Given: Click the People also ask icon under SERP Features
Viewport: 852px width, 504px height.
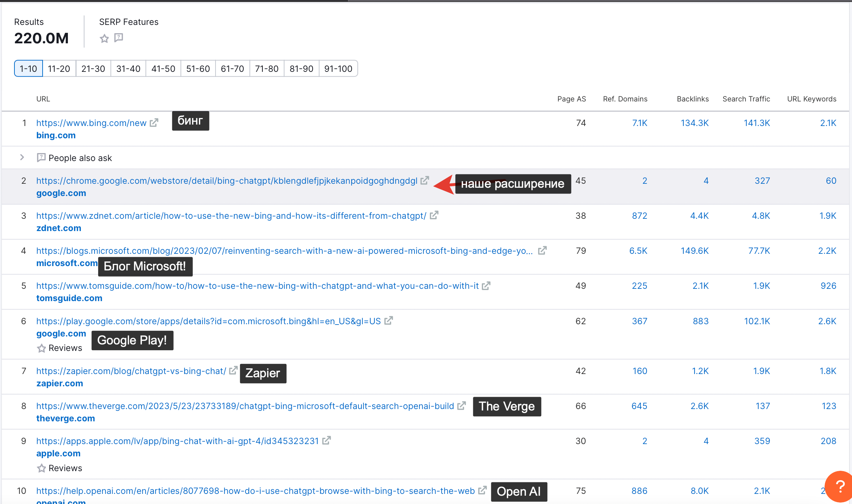Looking at the screenshot, I should (118, 38).
